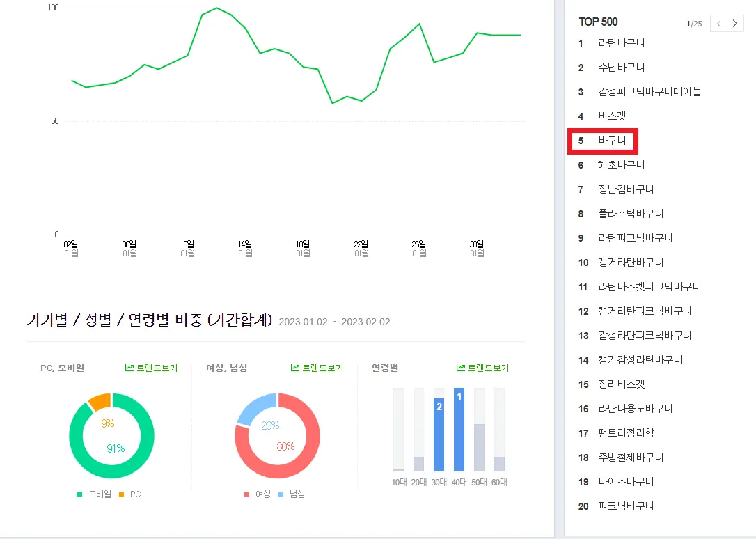This screenshot has width=756, height=539.
Task: Go to next page of TOP 500 list
Action: coord(735,23)
